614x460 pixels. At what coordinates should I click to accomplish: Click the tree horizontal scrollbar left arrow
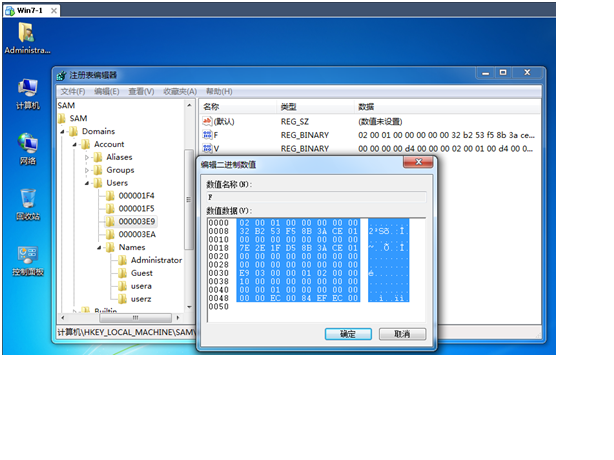(x=63, y=317)
